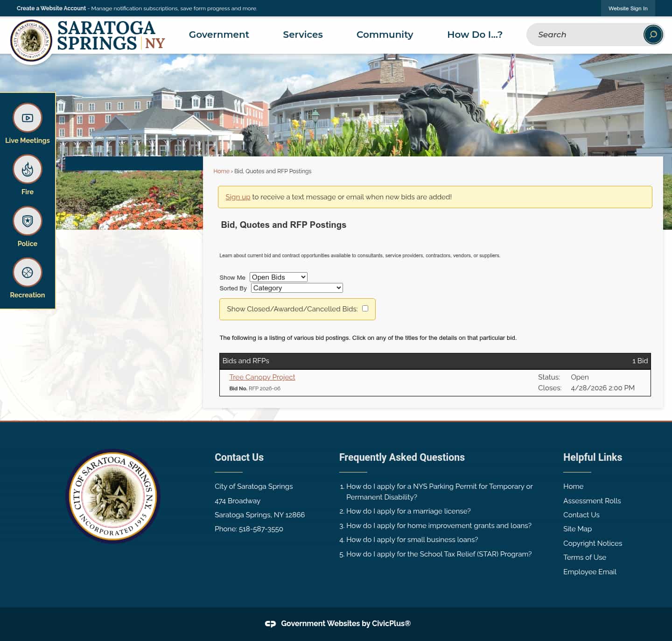Click the CivicPlus logo in the footer
The width and height of the screenshot is (672, 641).
click(x=271, y=623)
